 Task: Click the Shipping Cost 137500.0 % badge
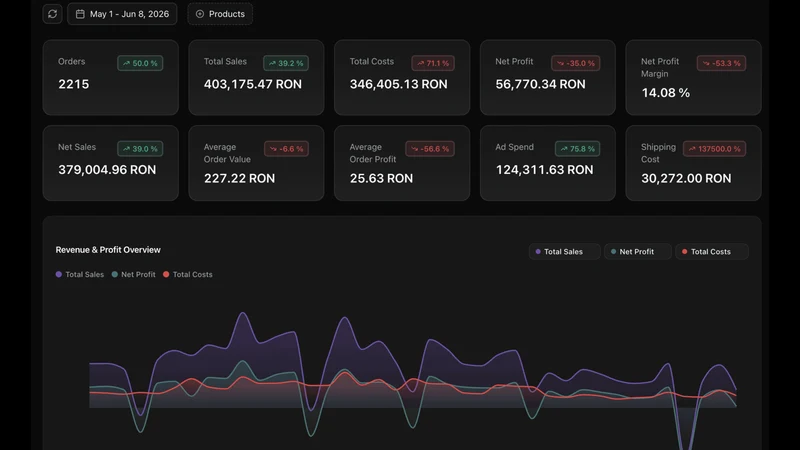click(x=714, y=149)
